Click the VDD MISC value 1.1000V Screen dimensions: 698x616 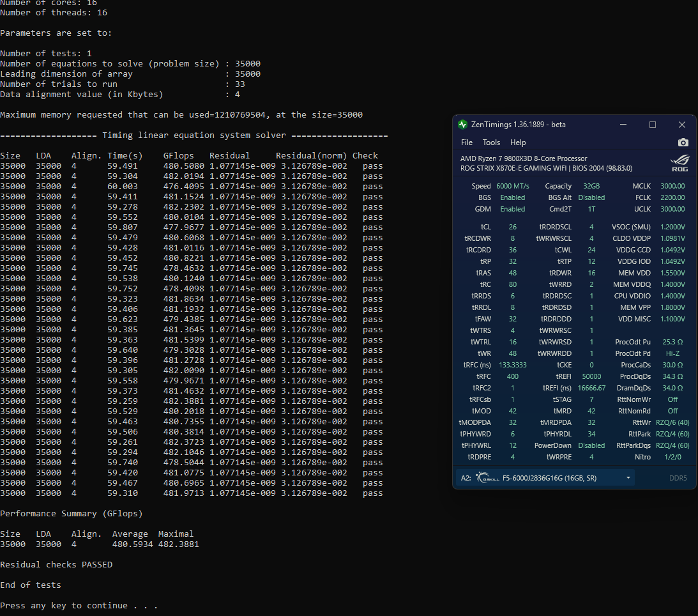point(672,320)
